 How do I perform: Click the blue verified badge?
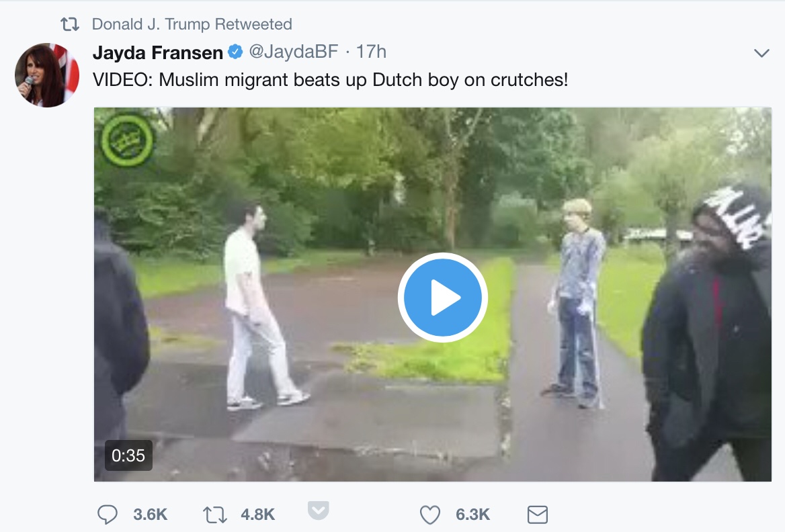[x=234, y=52]
